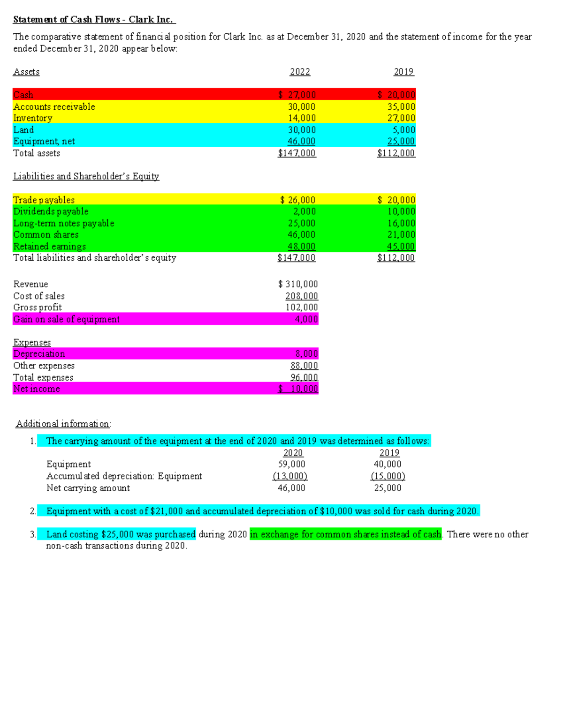Viewport: 563px width, 728px height.
Task: Select the "Assets" heading
Action: click(x=26, y=72)
